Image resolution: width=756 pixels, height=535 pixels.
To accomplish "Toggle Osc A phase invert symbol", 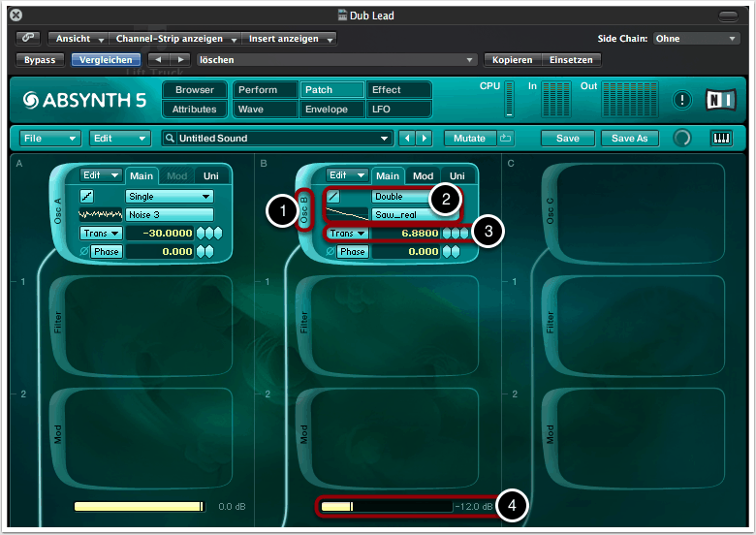I will [83, 252].
